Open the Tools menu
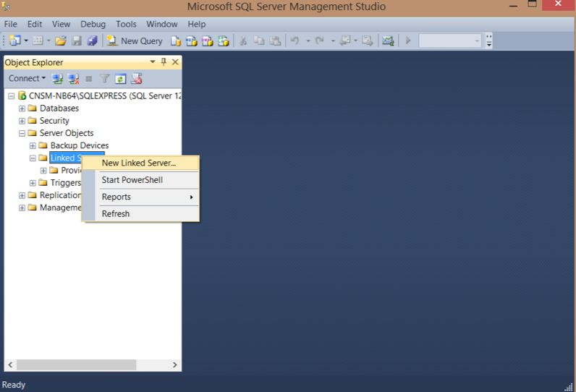The height and width of the screenshot is (392, 576). (x=126, y=24)
